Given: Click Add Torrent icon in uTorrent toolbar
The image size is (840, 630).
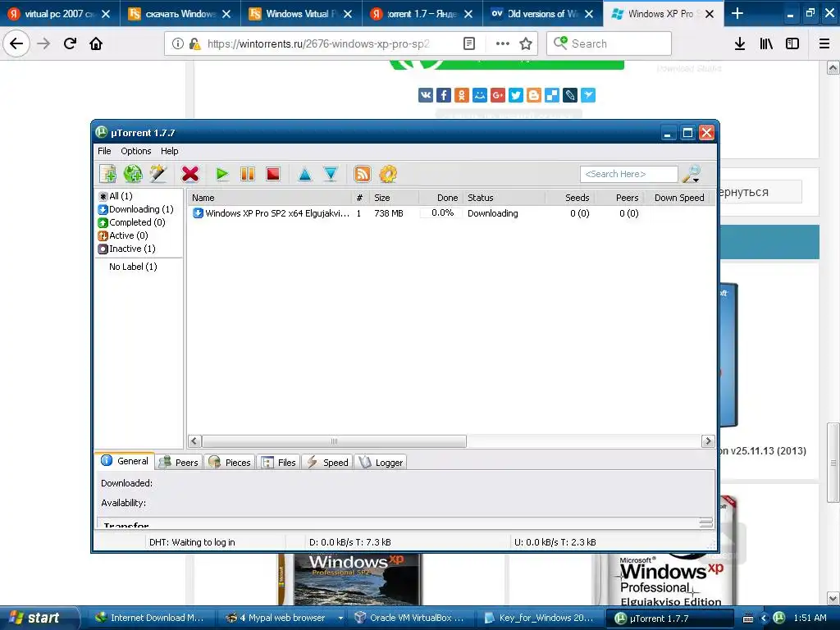Looking at the screenshot, I should coord(108,174).
